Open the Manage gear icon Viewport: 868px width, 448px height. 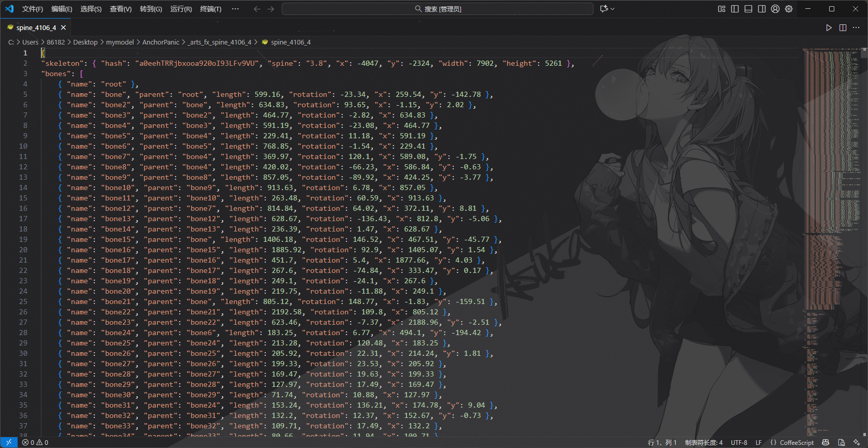[789, 9]
